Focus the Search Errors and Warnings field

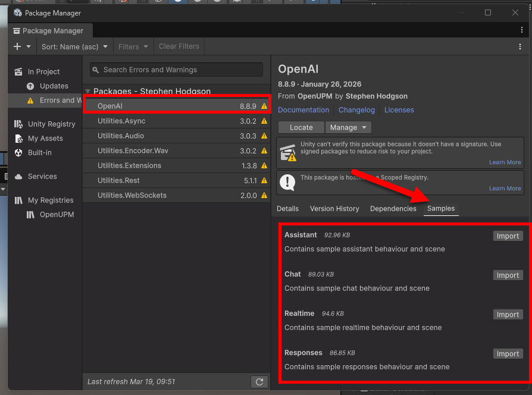pyautogui.click(x=176, y=70)
